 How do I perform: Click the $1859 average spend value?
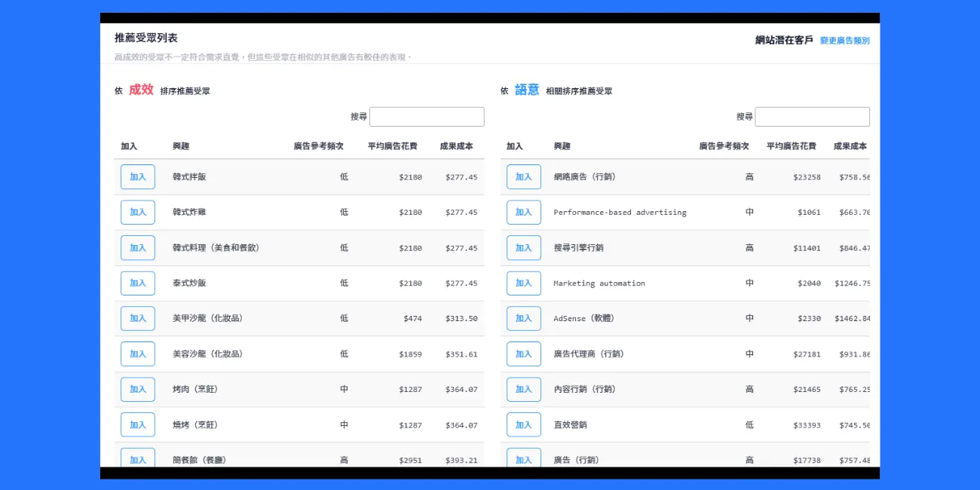coord(411,354)
